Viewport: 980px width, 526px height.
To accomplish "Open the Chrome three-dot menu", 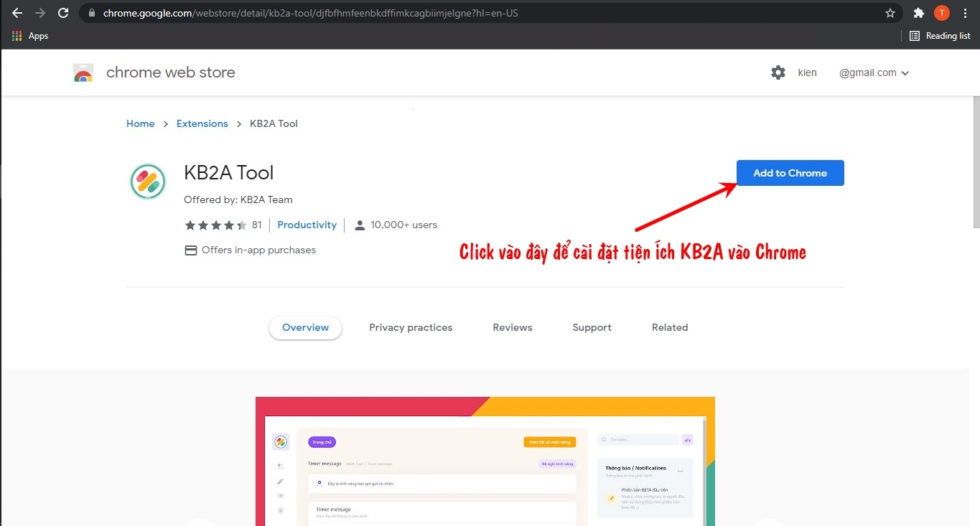I will [x=965, y=13].
